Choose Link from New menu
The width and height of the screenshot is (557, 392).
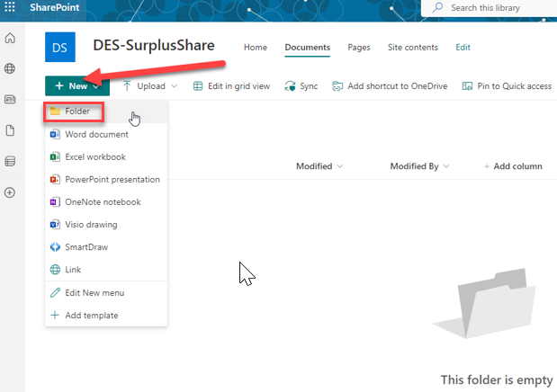click(106, 270)
